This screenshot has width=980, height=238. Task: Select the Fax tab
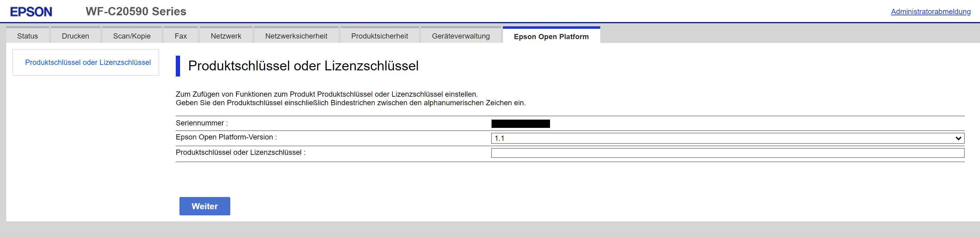(181, 36)
